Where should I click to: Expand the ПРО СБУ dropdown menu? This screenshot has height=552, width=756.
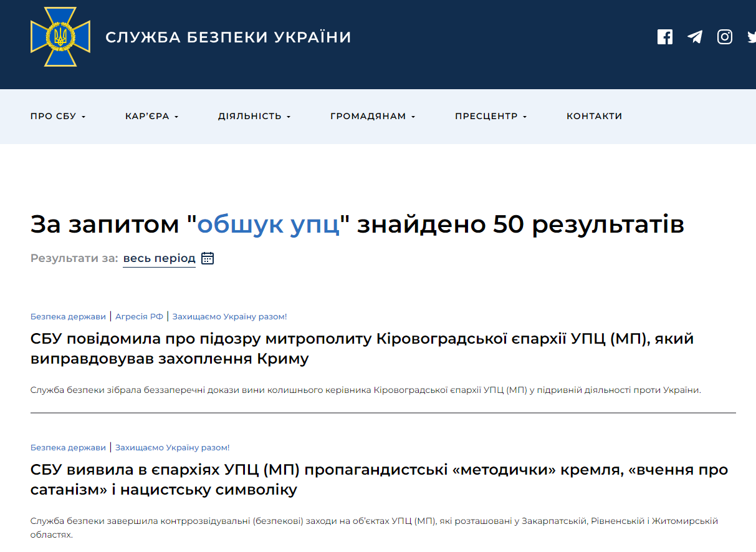click(58, 116)
